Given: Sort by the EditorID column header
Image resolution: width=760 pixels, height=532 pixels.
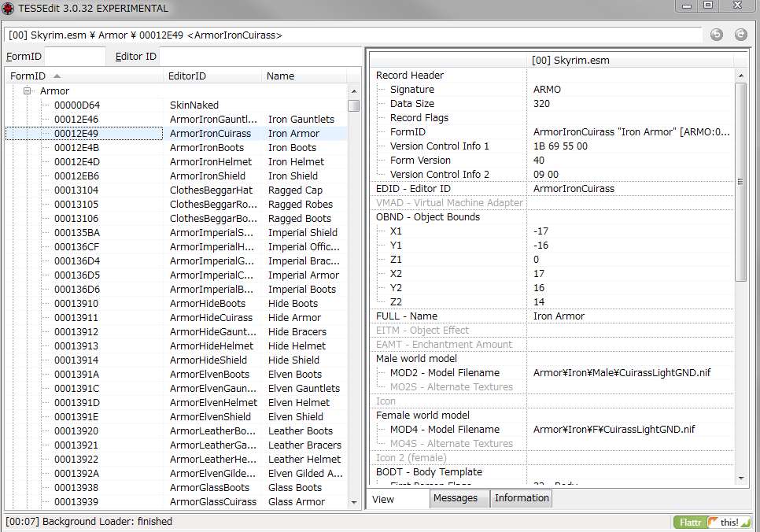Looking at the screenshot, I should coord(213,76).
